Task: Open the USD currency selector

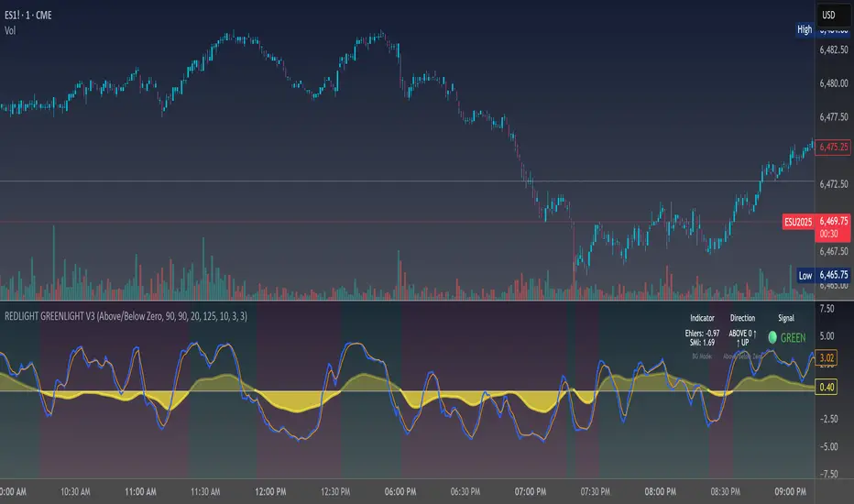Action: point(834,15)
